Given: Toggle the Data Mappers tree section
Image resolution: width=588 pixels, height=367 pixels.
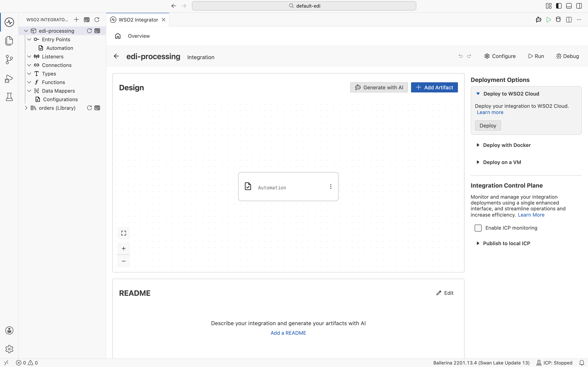Looking at the screenshot, I should (29, 91).
